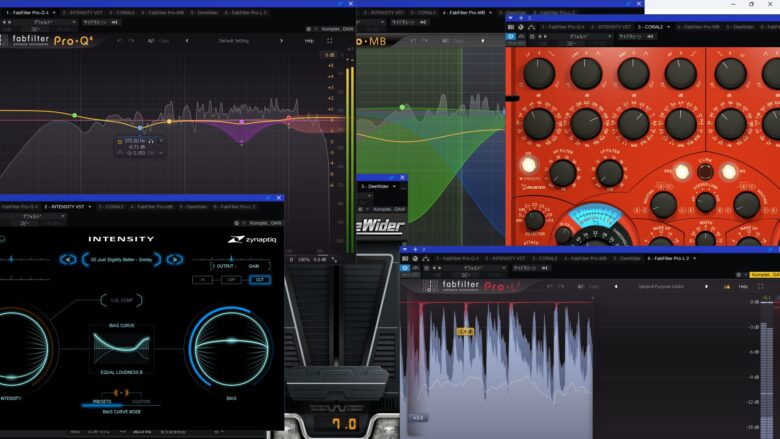Open Pro-Q 4 full screen mode
Image resolution: width=780 pixels, height=439 pixels.
pyautogui.click(x=327, y=41)
